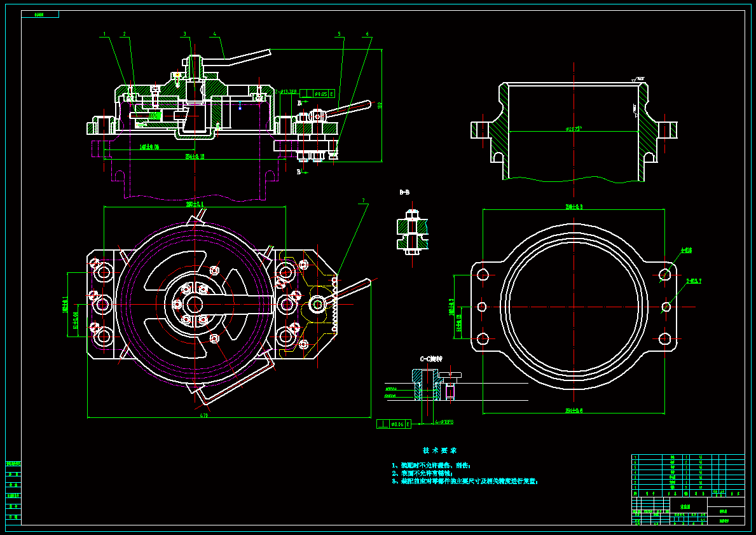The width and height of the screenshot is (756, 535).
Task: Click part callout number 1
Action: click(104, 34)
